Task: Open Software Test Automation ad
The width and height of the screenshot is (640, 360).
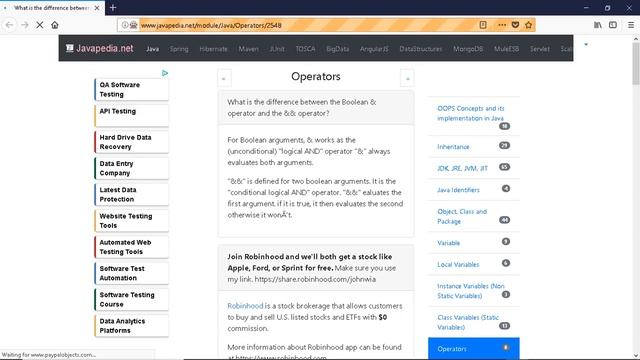Action: click(131, 273)
